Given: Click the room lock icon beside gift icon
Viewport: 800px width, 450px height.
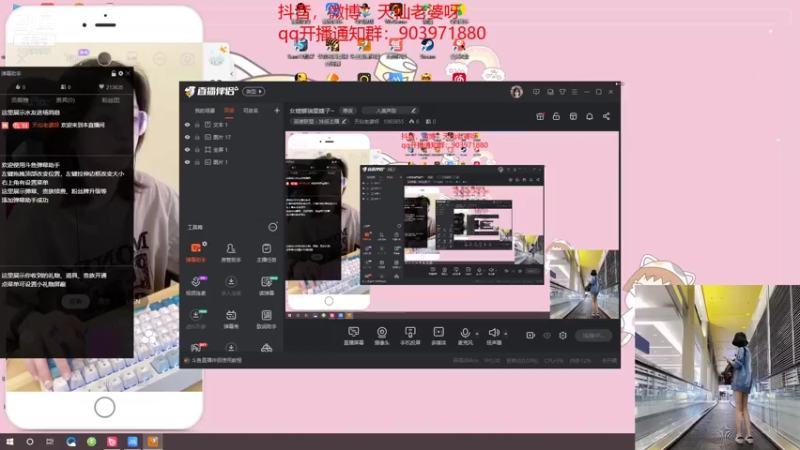Looking at the screenshot, I should (556, 116).
